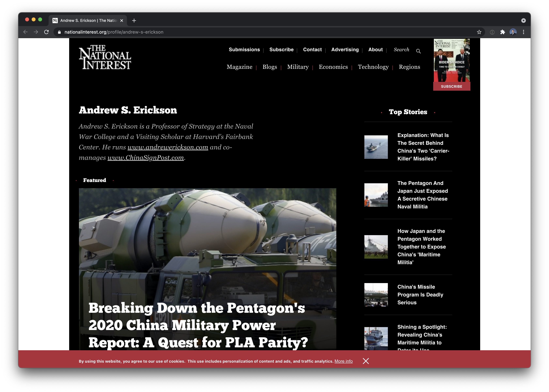This screenshot has height=392, width=549.
Task: Reload the page with refresh icon
Action: 47,32
